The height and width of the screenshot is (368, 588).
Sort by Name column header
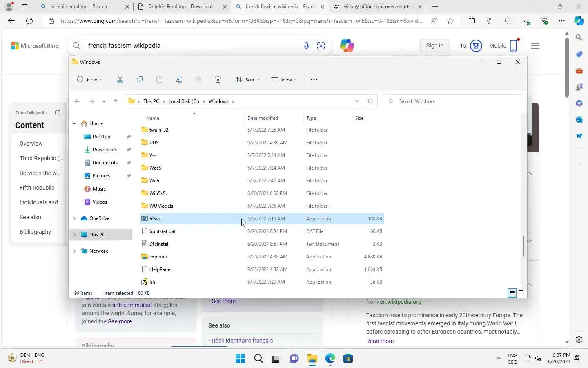click(x=192, y=118)
